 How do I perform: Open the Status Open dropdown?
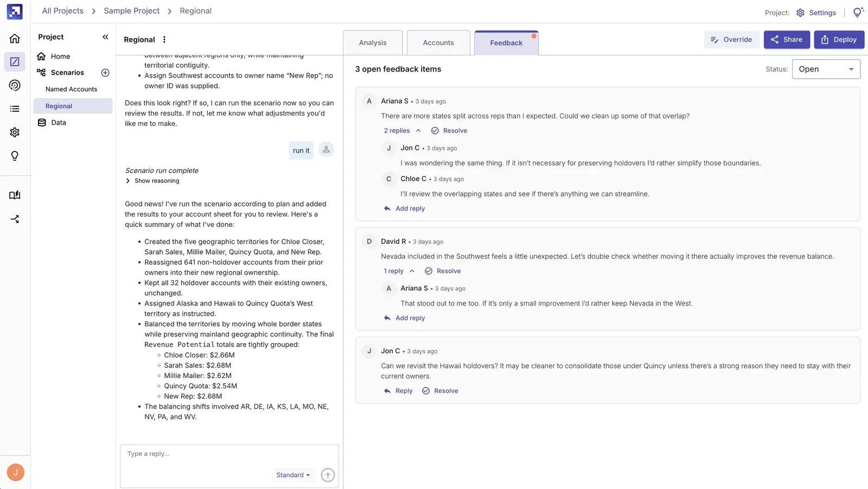tap(826, 69)
